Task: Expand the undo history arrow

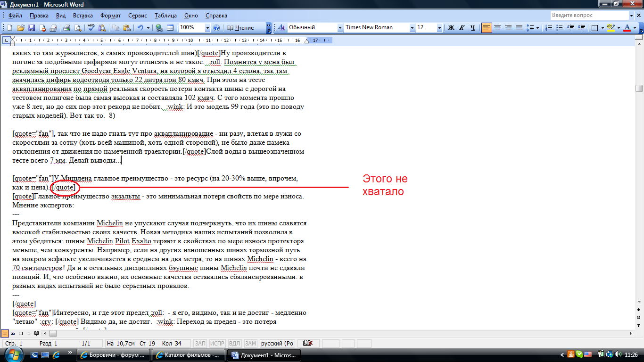Action: pyautogui.click(x=148, y=28)
